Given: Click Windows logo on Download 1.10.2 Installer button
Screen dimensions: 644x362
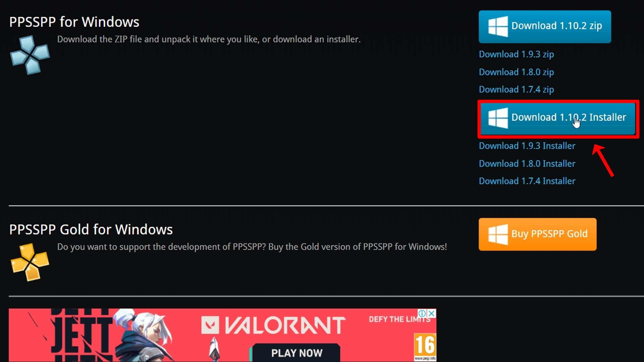Looking at the screenshot, I should coord(498,118).
